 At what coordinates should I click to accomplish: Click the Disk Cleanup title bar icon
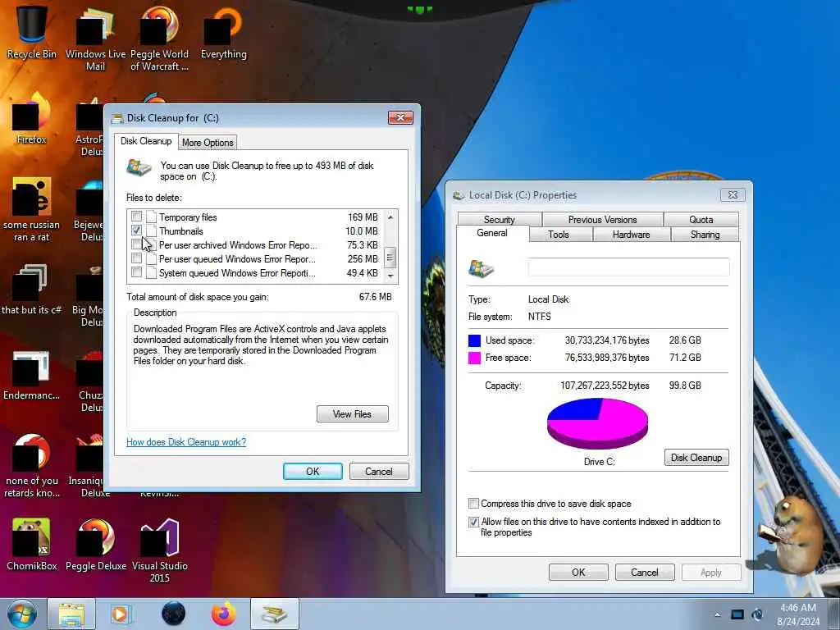(x=116, y=118)
